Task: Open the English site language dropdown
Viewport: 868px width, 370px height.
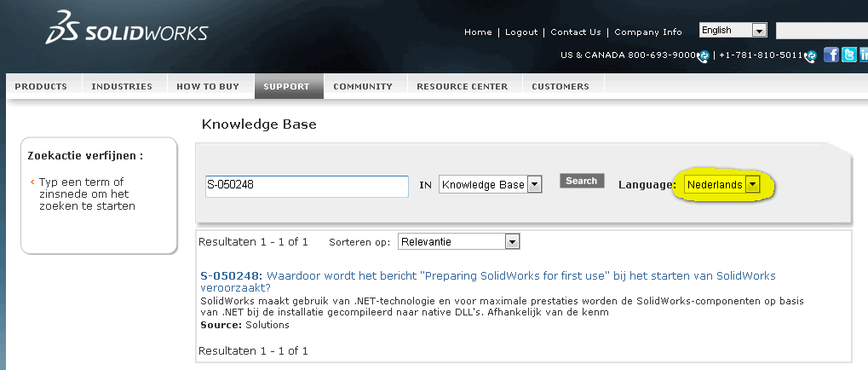Action: 733,31
